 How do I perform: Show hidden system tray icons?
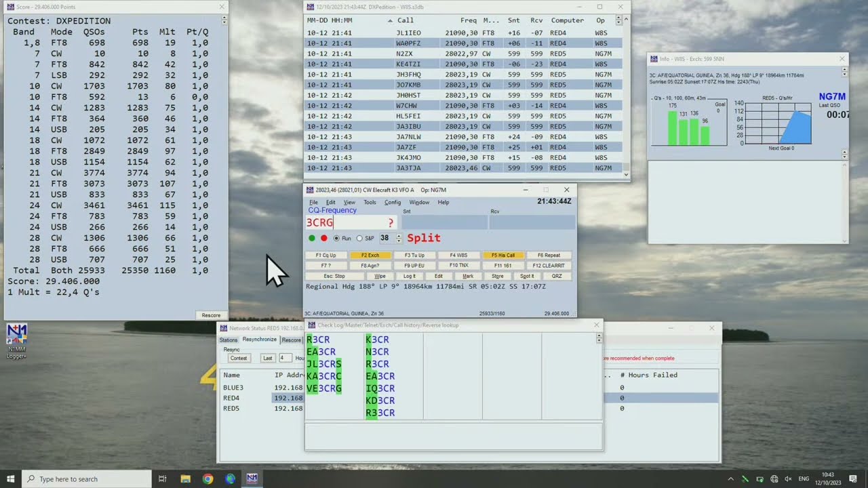click(730, 479)
